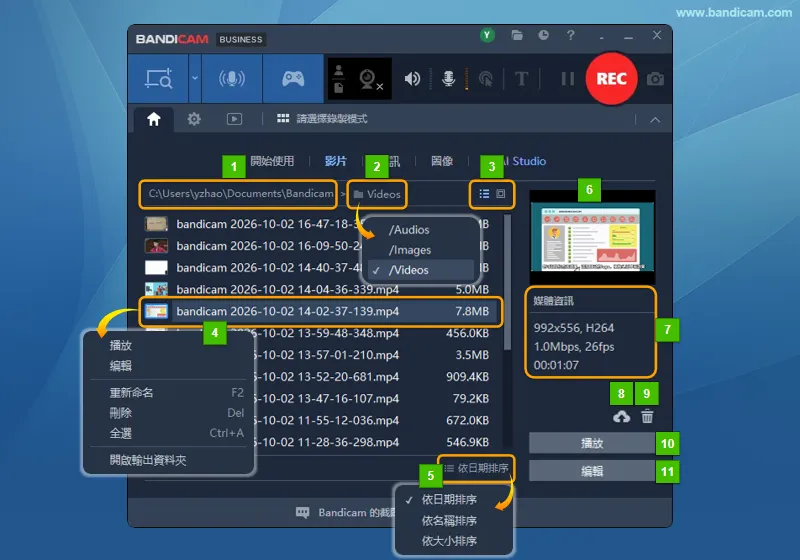Select game recording mode gamepad icon
Screen dimensions: 800x560
[x=293, y=79]
